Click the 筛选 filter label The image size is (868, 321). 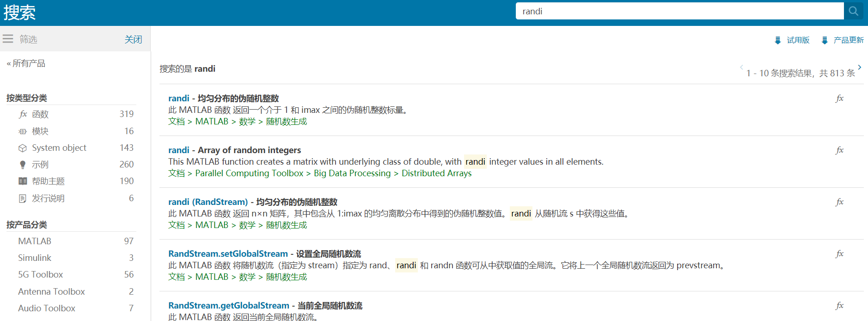tap(28, 39)
